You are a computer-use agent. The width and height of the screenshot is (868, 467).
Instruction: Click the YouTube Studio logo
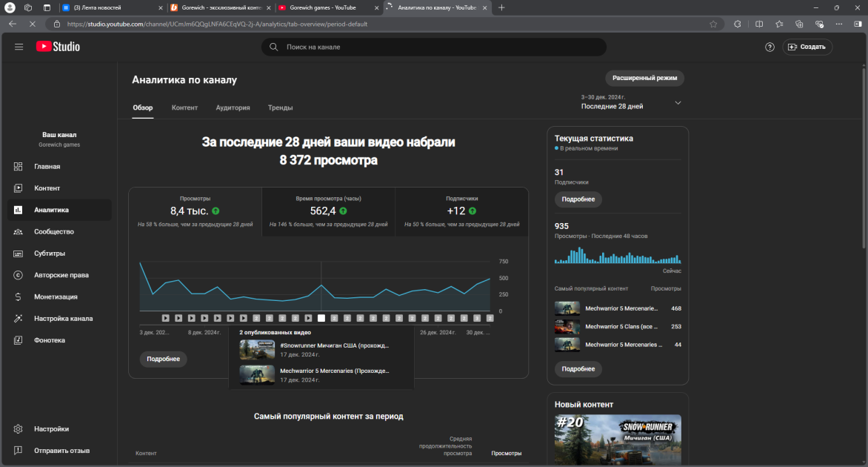pos(58,47)
